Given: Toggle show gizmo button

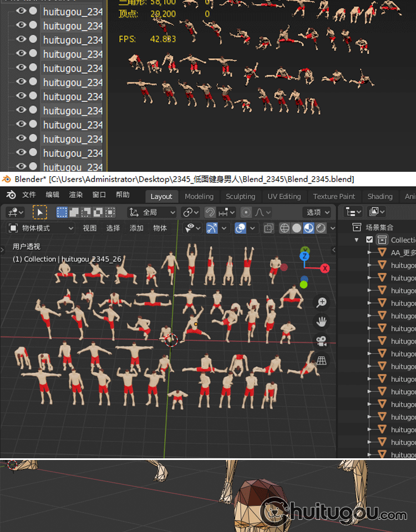Looking at the screenshot, I should pos(212,228).
